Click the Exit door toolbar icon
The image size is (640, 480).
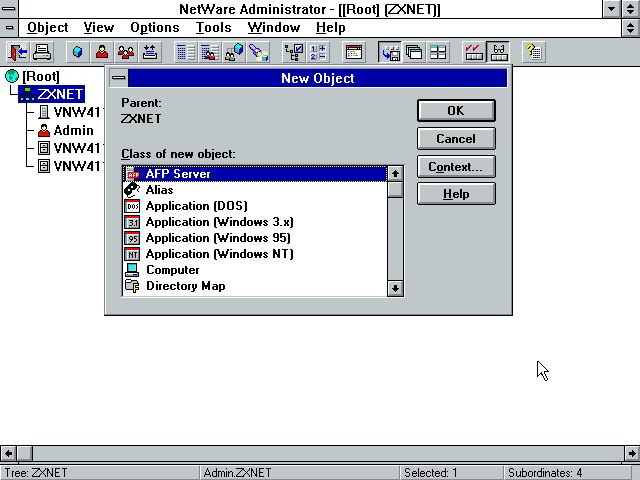[x=18, y=52]
